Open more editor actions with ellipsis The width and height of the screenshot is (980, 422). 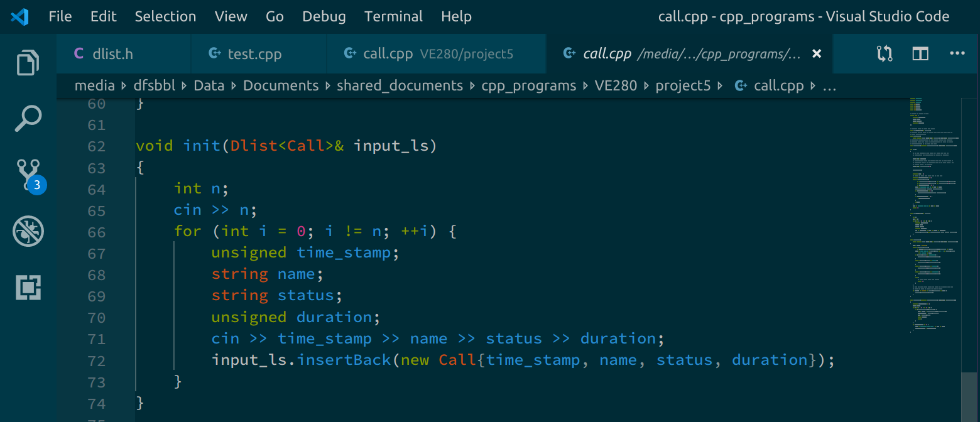pyautogui.click(x=957, y=53)
